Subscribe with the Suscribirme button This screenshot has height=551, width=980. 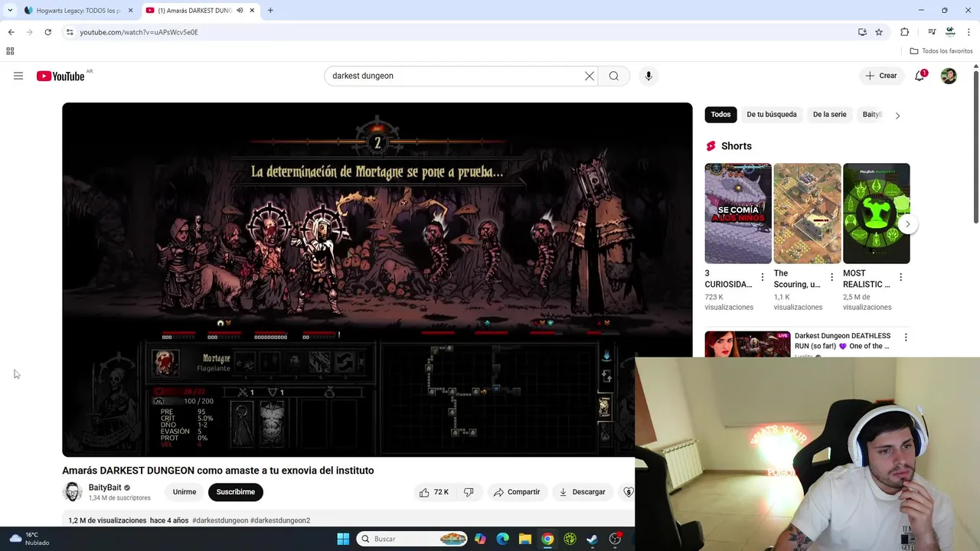(x=236, y=492)
